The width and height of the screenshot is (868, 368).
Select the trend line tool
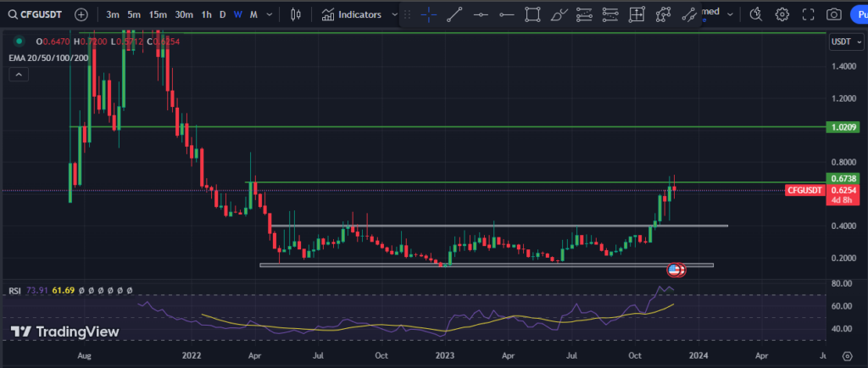454,15
